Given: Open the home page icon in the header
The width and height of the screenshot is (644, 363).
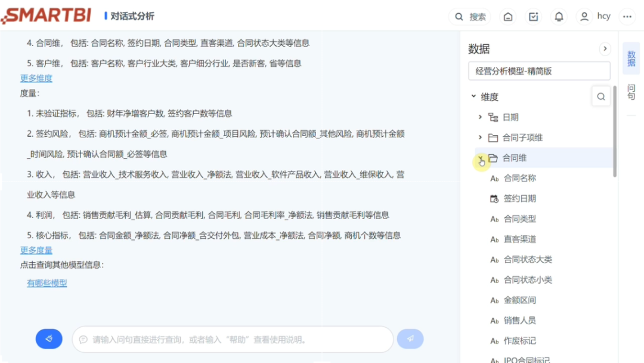Looking at the screenshot, I should click(508, 16).
